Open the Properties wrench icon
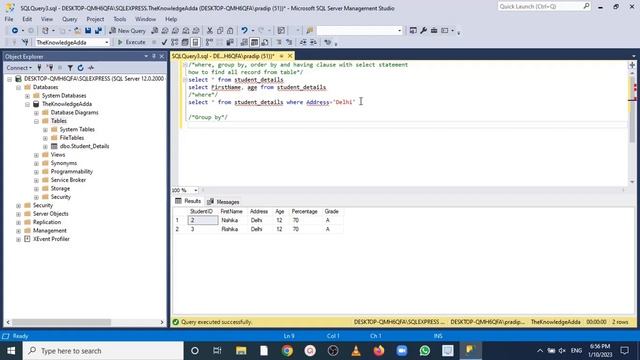Viewport: 640px width, 360px height. tap(423, 31)
